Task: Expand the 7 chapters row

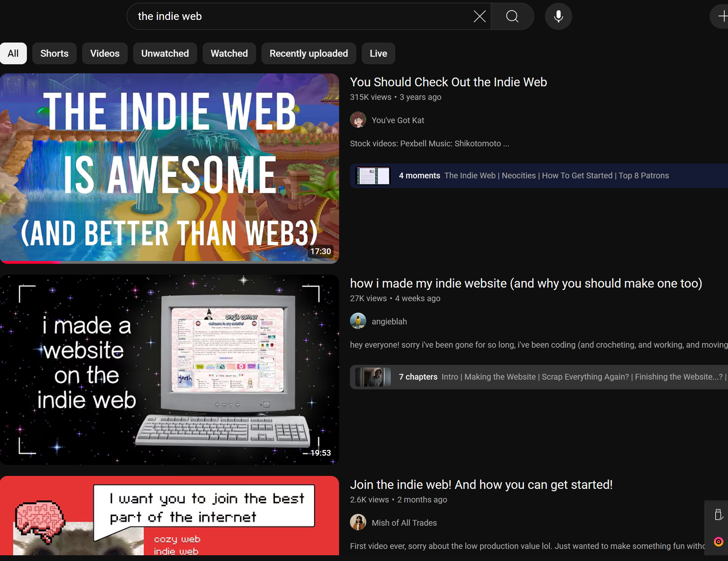Action: point(539,377)
